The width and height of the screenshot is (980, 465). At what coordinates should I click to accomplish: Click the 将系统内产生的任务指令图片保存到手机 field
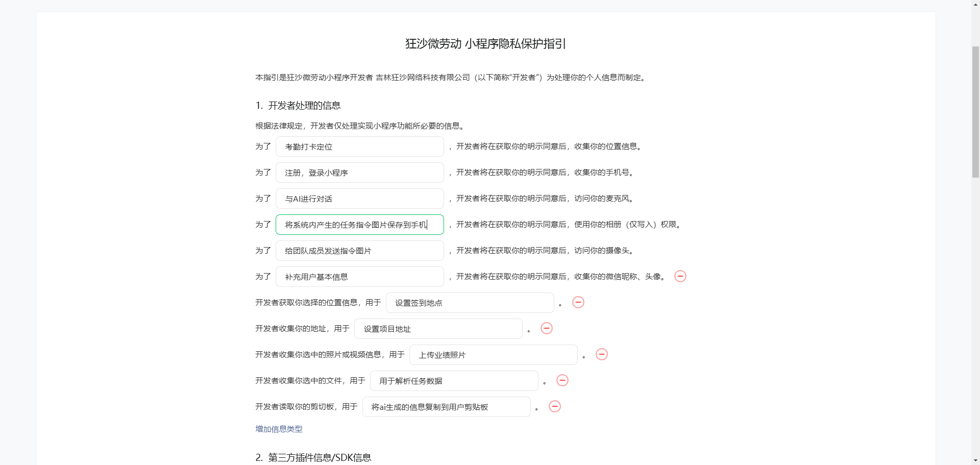[360, 225]
